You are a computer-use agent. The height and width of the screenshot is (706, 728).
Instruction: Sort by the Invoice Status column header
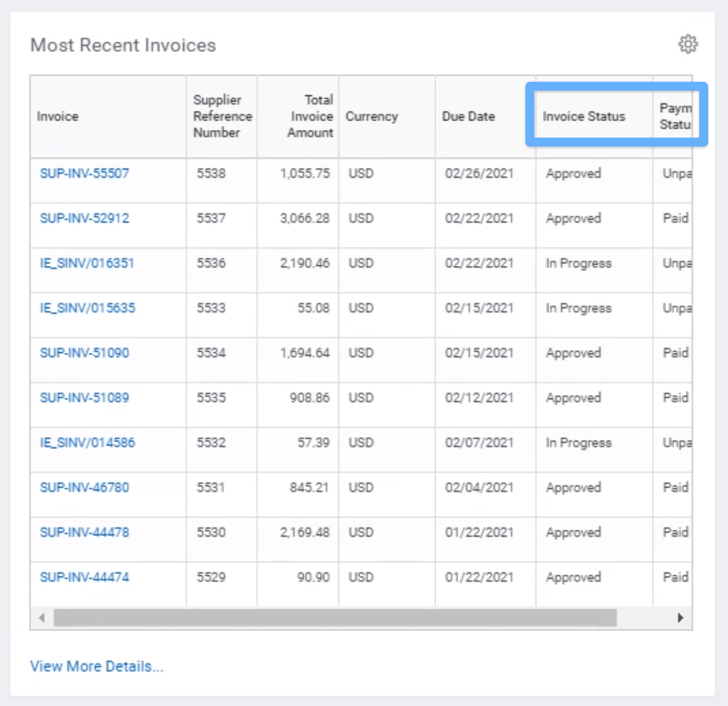(584, 117)
